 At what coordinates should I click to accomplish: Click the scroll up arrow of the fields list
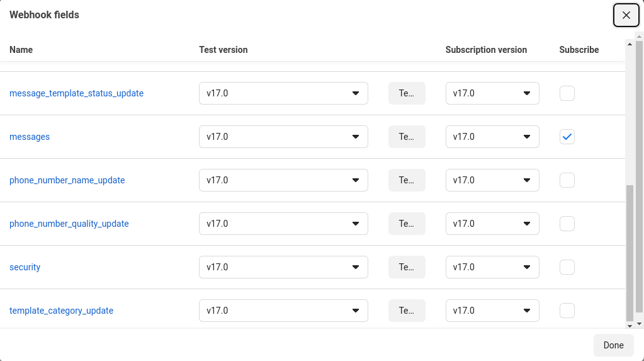(x=630, y=44)
